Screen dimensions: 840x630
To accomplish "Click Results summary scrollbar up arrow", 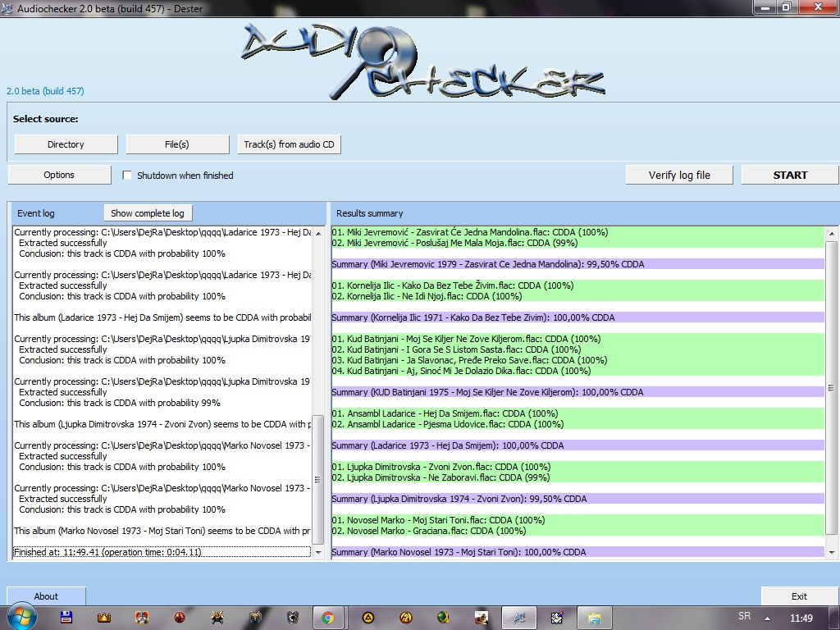I will [x=832, y=233].
